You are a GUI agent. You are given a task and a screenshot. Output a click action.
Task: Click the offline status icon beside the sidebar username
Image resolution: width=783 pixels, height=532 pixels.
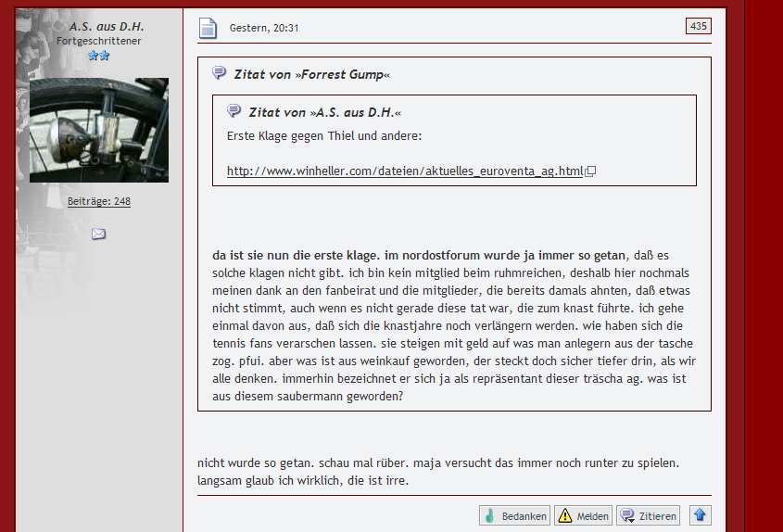(58, 27)
